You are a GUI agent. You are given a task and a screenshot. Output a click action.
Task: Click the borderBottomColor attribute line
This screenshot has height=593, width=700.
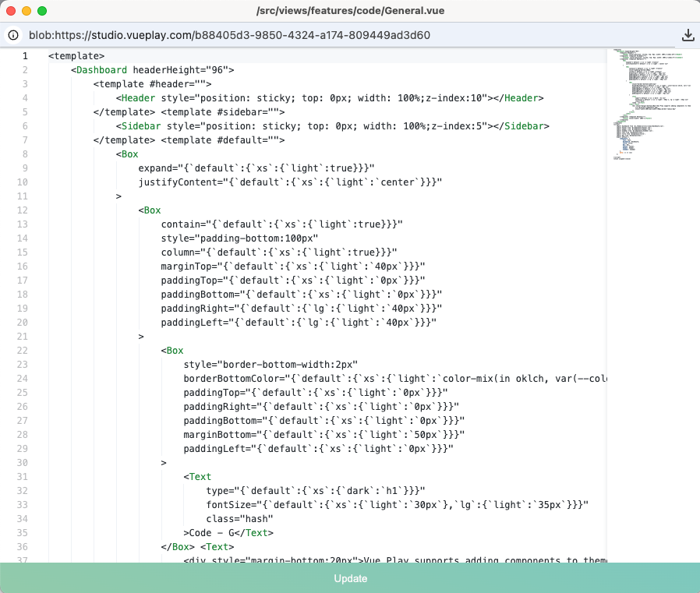click(395, 379)
